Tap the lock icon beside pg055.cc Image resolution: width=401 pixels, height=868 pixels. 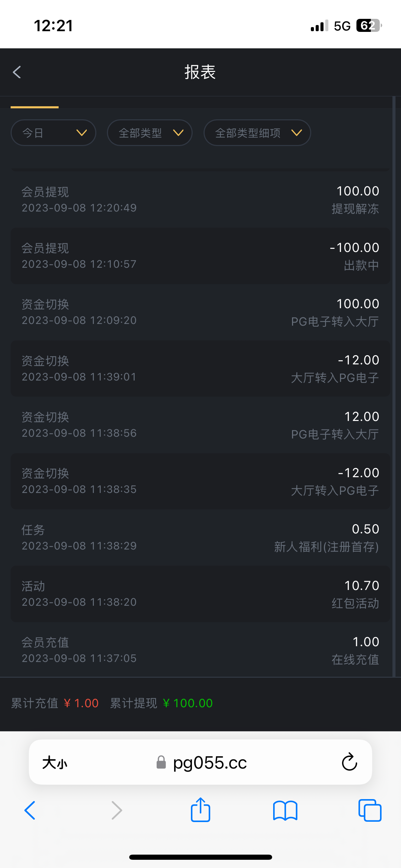[x=161, y=762]
